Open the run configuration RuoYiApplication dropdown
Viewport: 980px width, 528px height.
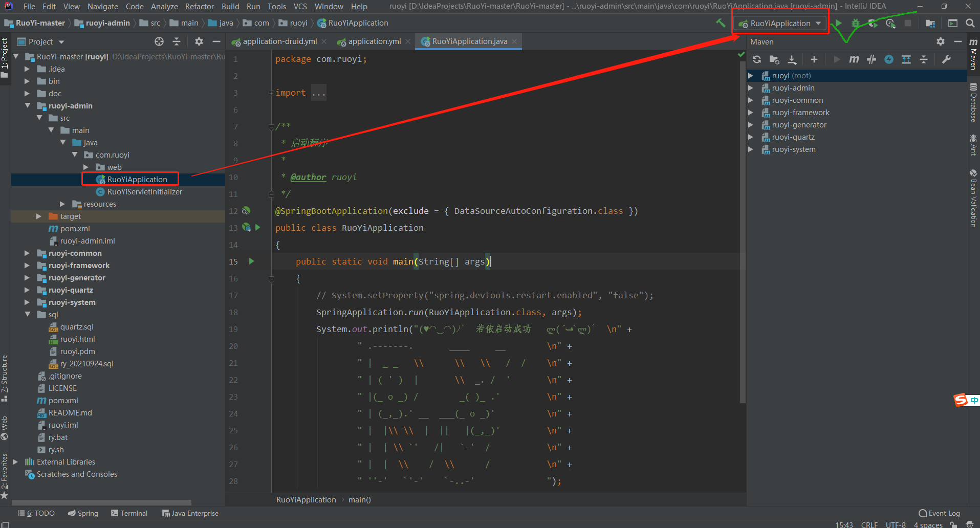780,24
